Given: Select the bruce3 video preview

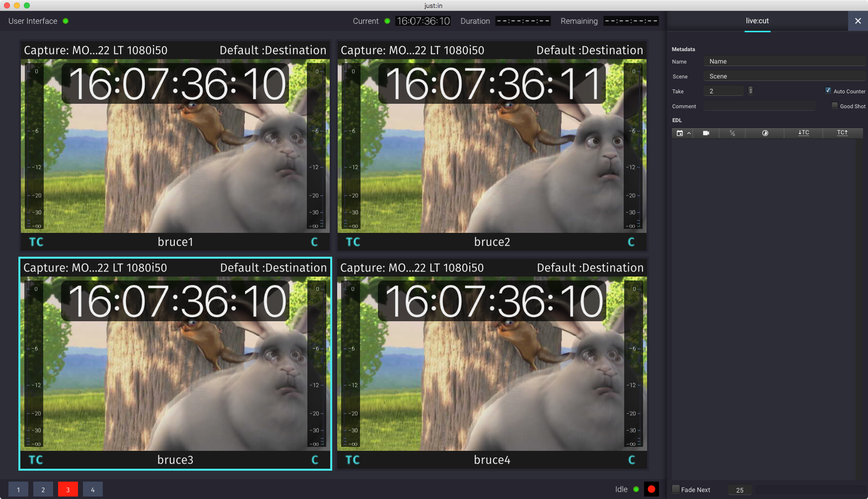Looking at the screenshot, I should click(x=175, y=363).
